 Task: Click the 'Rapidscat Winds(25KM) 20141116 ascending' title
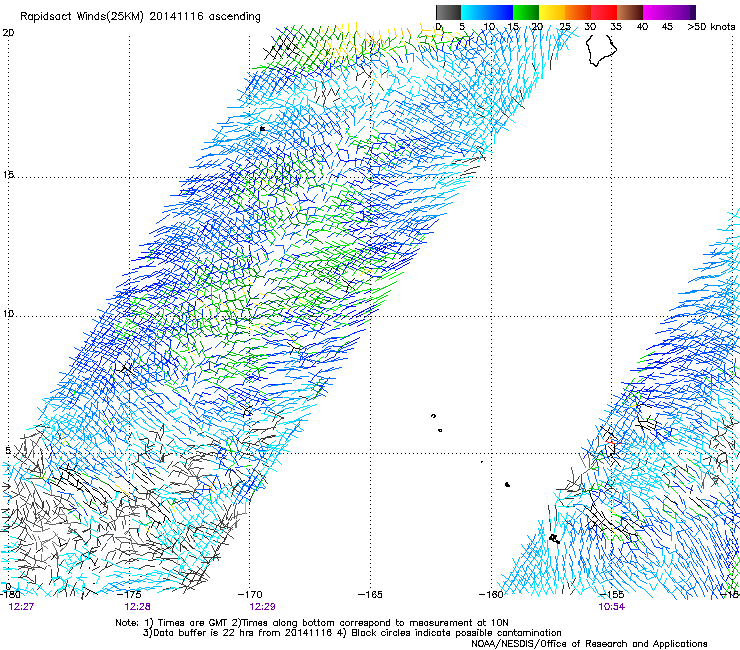140,17
